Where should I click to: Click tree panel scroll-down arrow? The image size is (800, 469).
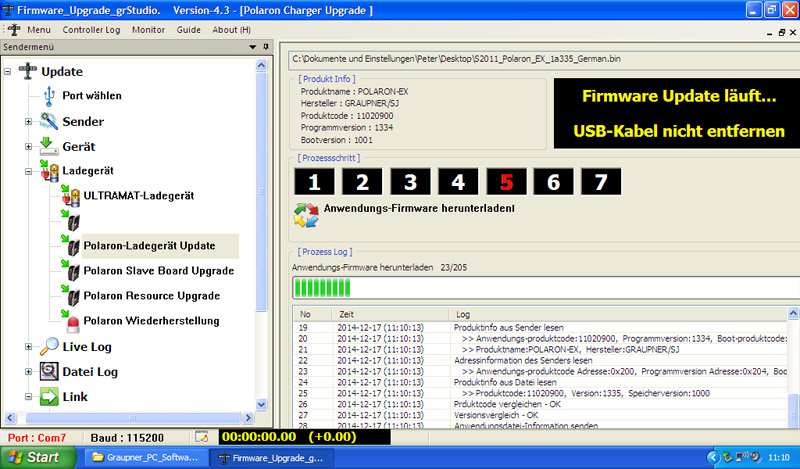261,404
